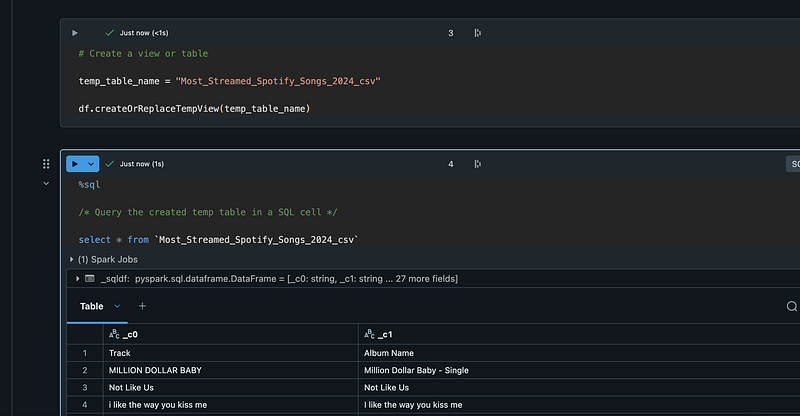
Task: Run cell 3 with the play icon
Action: coord(75,33)
